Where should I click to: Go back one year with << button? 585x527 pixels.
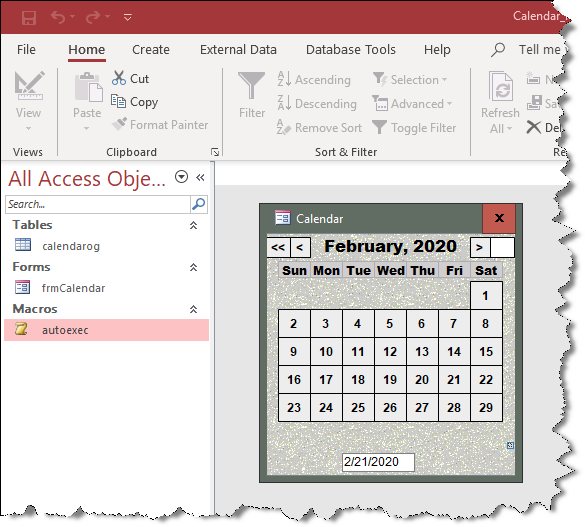tap(278, 247)
